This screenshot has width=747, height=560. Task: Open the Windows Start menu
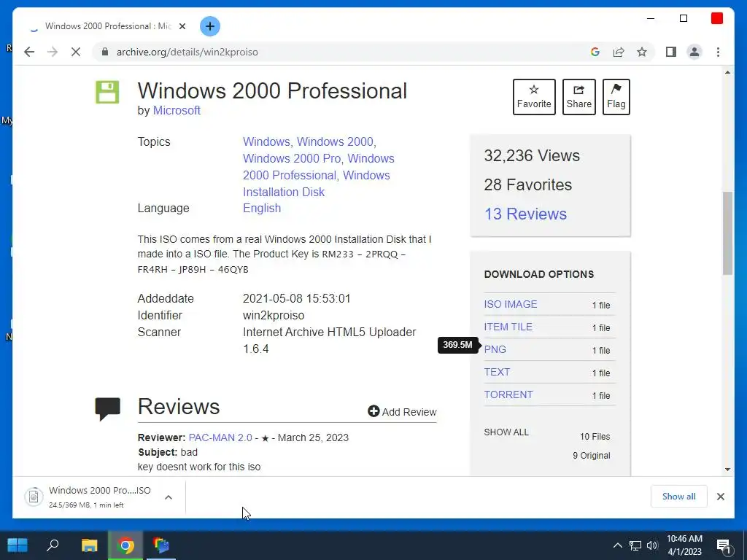(18, 545)
